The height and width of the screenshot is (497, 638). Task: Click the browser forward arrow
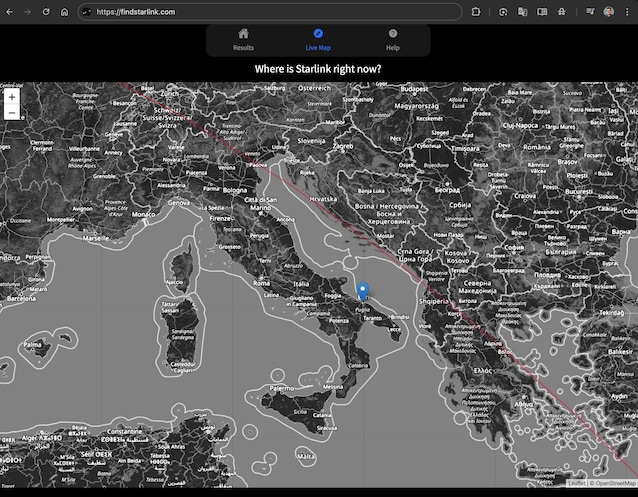pos(27,12)
